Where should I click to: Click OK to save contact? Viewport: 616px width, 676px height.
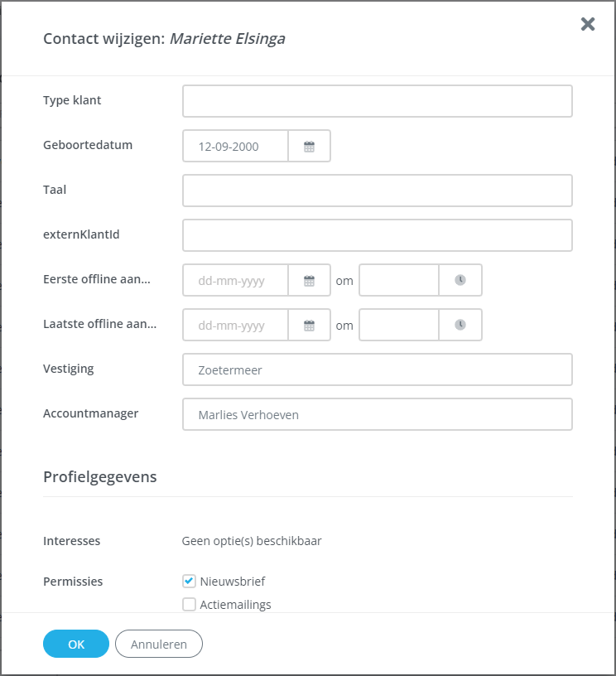click(x=76, y=644)
